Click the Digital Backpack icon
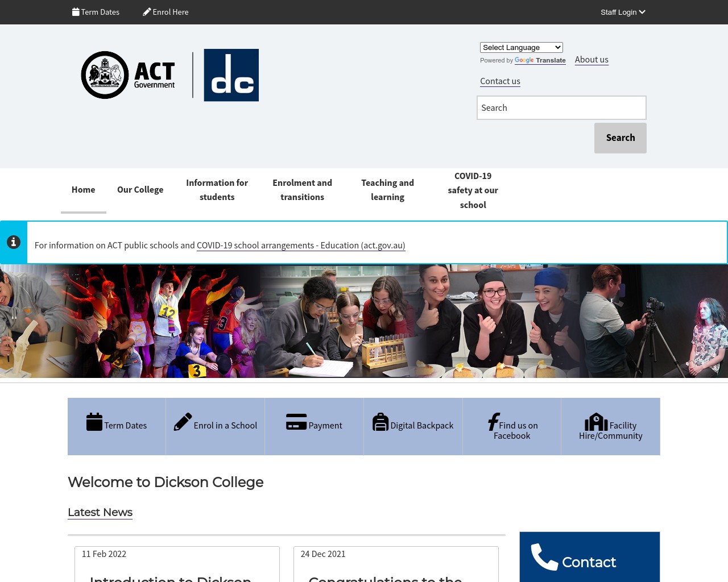This screenshot has width=728, height=582. pos(380,422)
